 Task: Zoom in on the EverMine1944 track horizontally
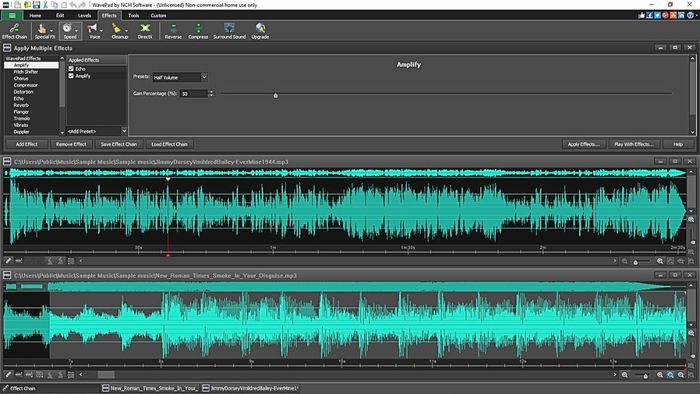[660, 261]
